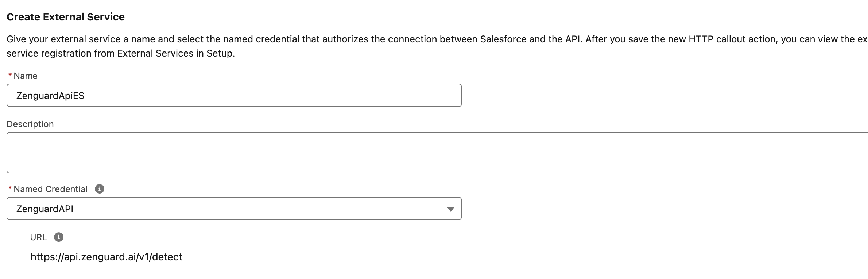The image size is (868, 279).
Task: Click the Description field label
Action: [x=30, y=124]
